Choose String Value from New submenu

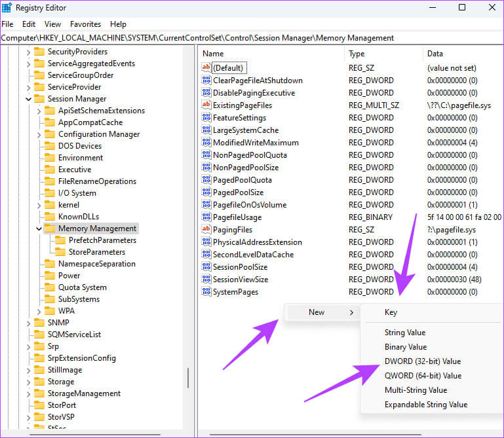405,333
